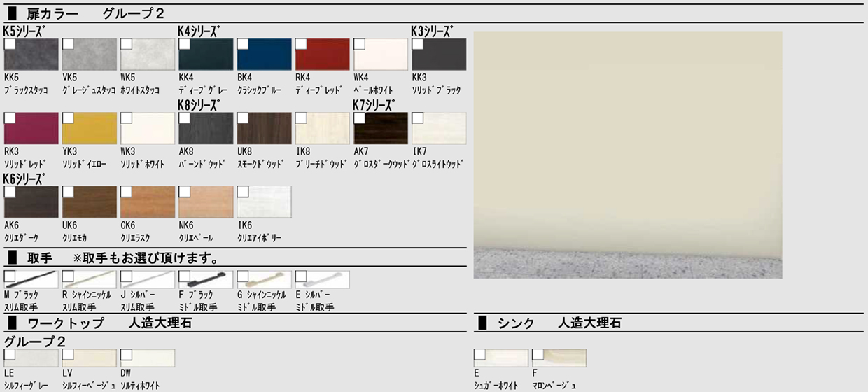
Task: Tick the WK3 ソリッドホワイト checkbox
Action: tap(126, 118)
